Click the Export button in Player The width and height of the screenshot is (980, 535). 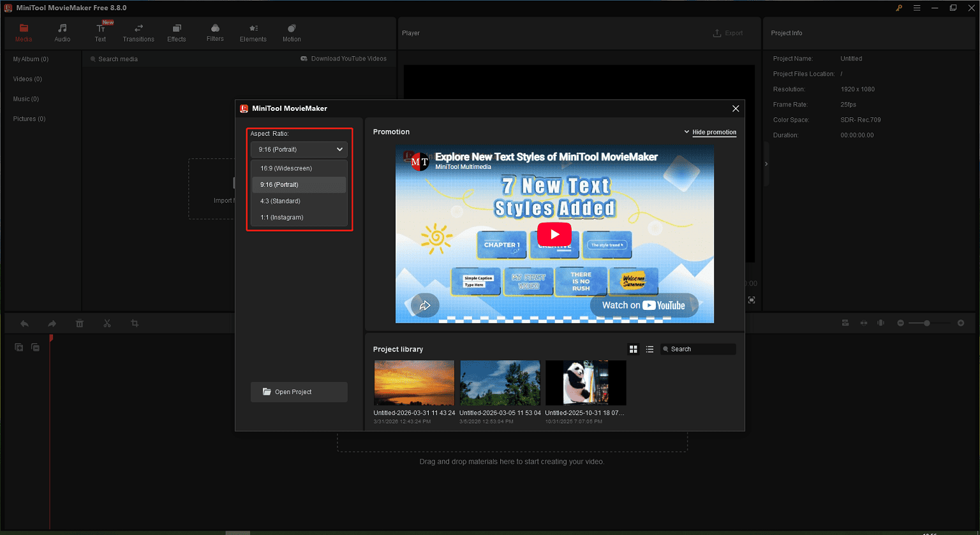coord(728,33)
